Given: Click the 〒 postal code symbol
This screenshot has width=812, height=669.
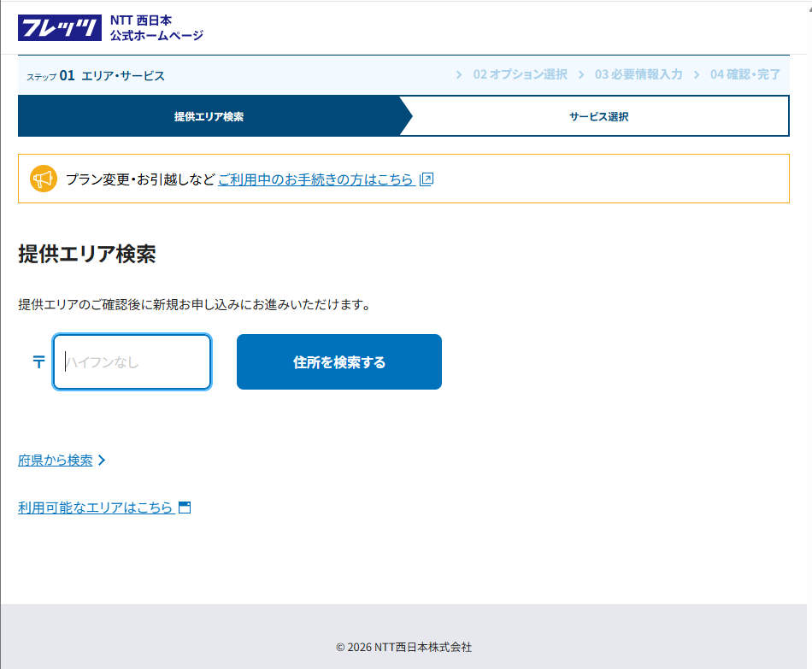Looking at the screenshot, I should click(38, 362).
